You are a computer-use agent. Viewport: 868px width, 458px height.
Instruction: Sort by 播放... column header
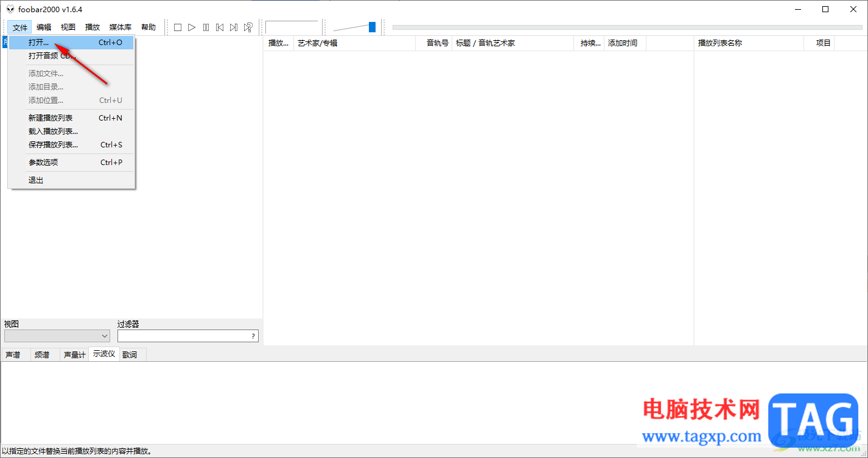tap(279, 43)
